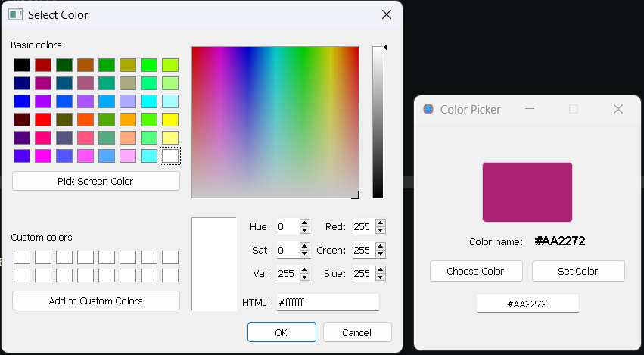The width and height of the screenshot is (644, 355).
Task: Click the Basic colors heading
Action: pos(36,45)
